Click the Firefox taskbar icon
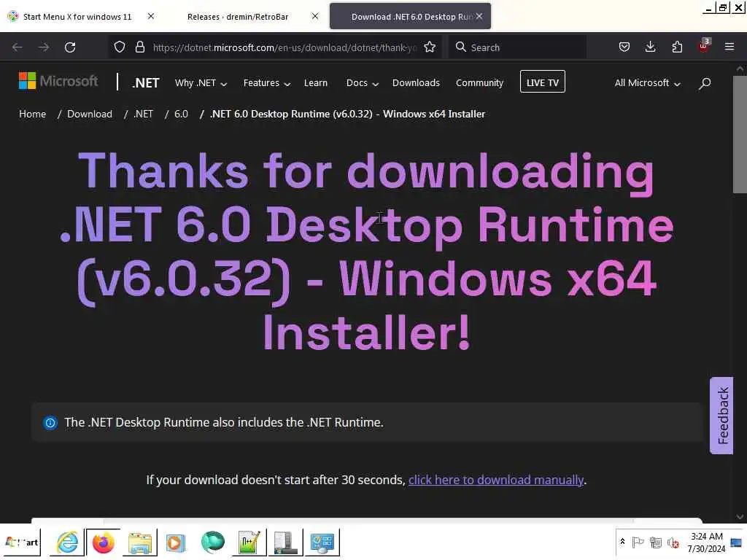 coord(104,542)
